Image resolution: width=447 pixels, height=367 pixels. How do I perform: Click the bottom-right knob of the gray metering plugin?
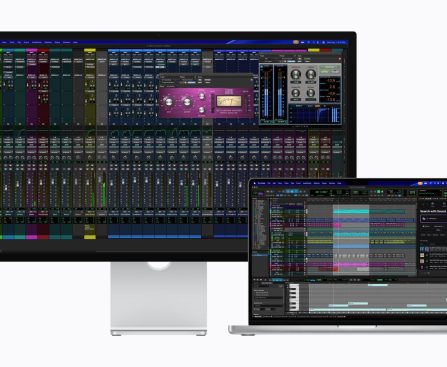(311, 93)
